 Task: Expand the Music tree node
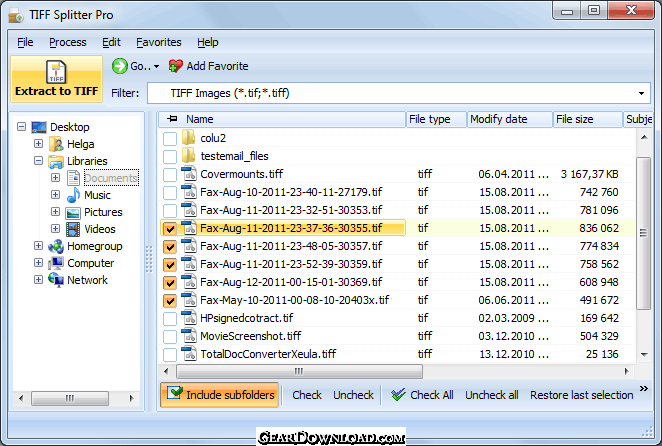55,194
